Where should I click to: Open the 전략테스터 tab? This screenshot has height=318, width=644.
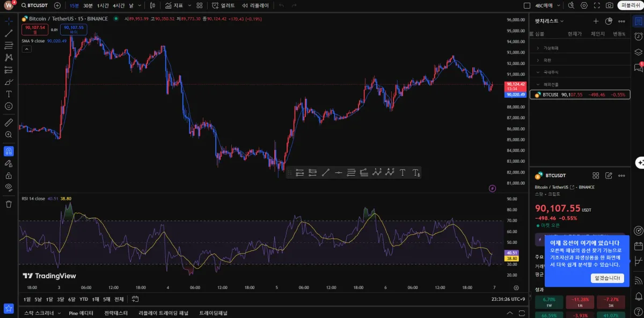tap(116, 313)
